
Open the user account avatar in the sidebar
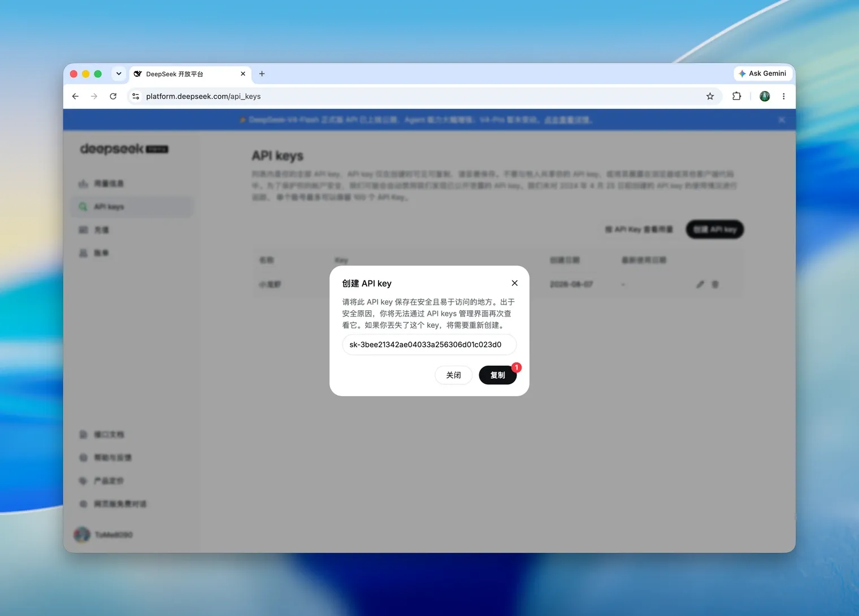[x=82, y=535]
